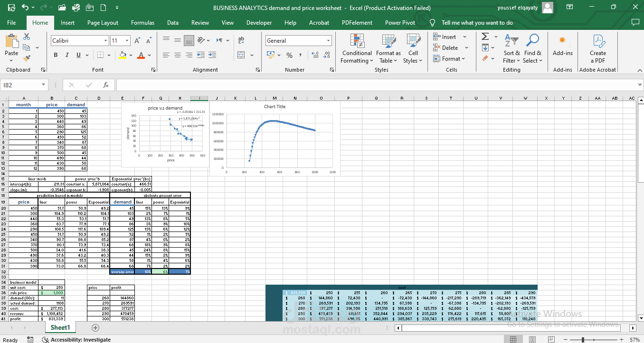Expand the Name Box dropdown arrow
This screenshot has width=644, height=343.
[43, 85]
